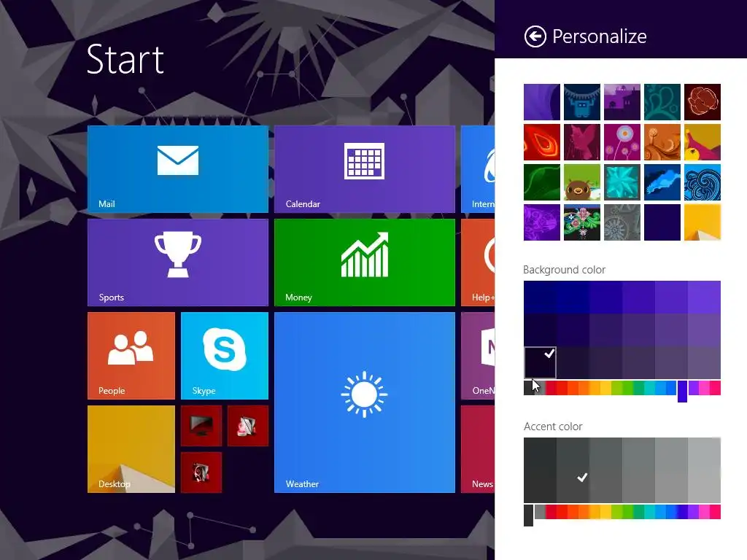The height and width of the screenshot is (560, 747).
Task: Open the small monitor icon tile
Action: click(x=201, y=426)
